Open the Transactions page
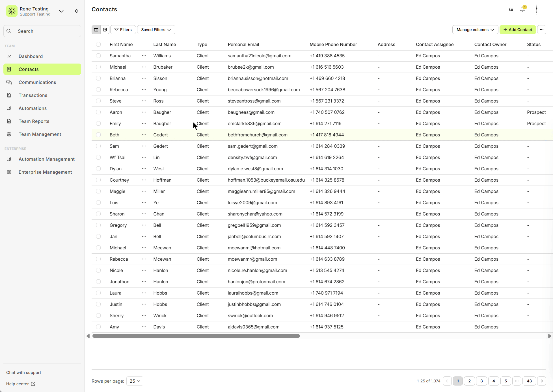 [x=33, y=95]
